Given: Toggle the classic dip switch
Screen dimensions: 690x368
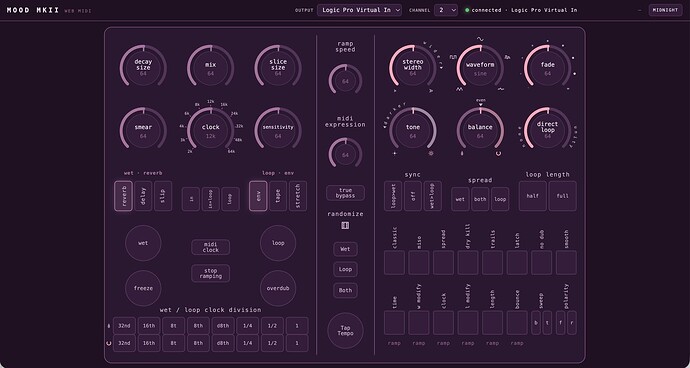Looking at the screenshot, I should 394,263.
